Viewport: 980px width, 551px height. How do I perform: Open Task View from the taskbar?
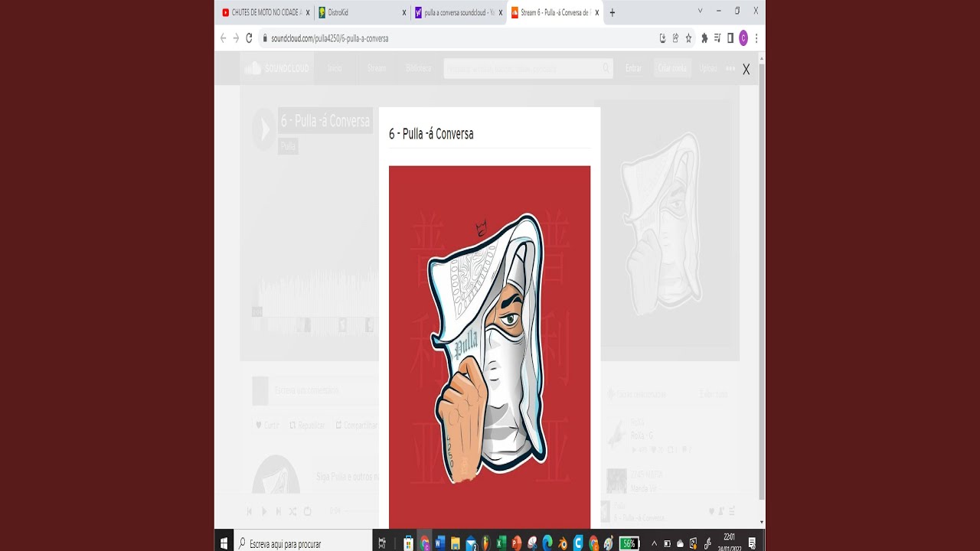382,543
